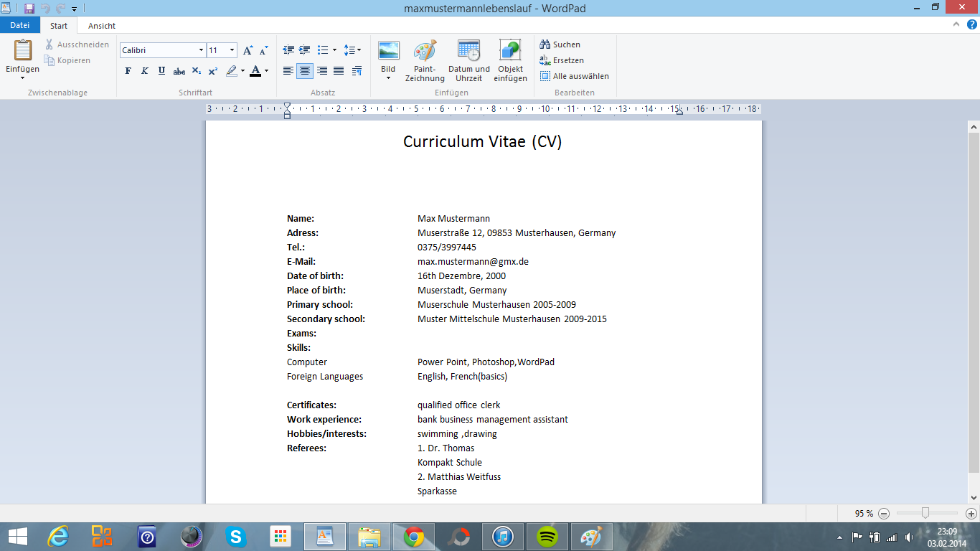Toggle italic formatting (K)
This screenshot has height=551, width=980.
144,71
